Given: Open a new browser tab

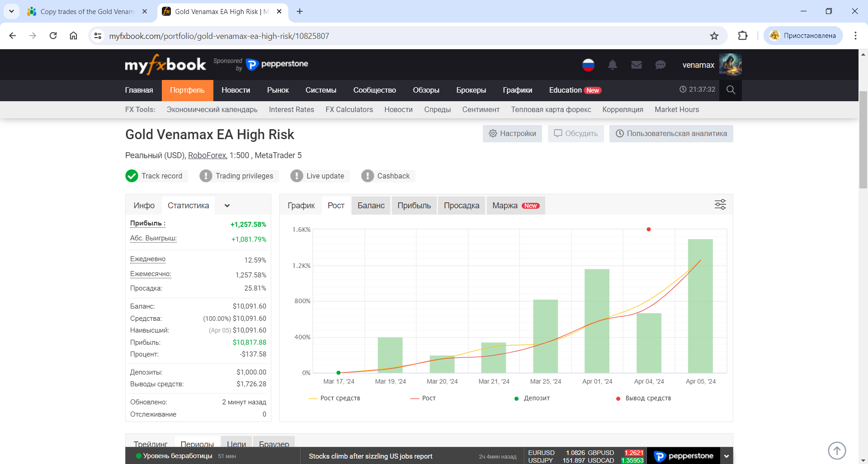Looking at the screenshot, I should point(300,11).
